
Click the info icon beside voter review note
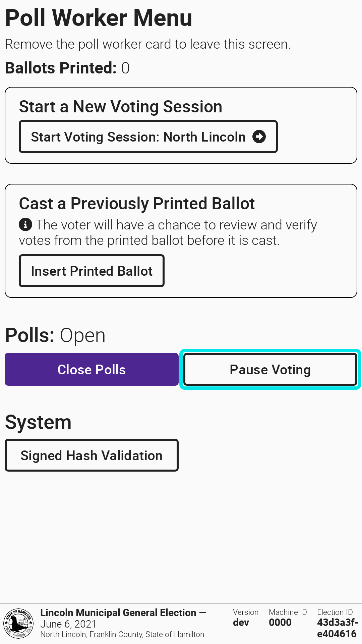(x=25, y=224)
